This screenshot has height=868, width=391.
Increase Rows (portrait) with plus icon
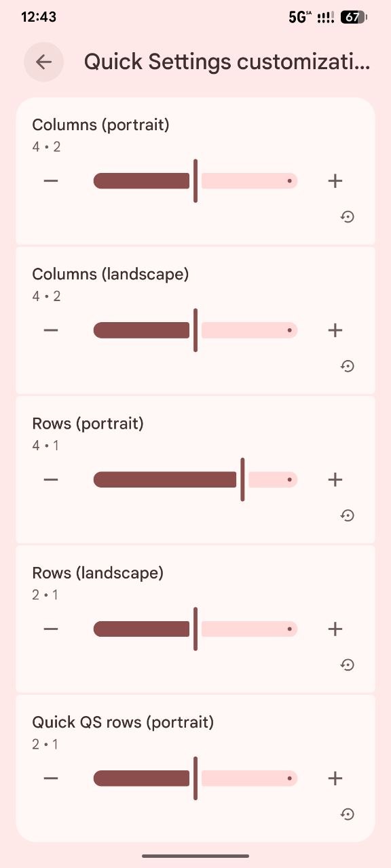click(335, 479)
